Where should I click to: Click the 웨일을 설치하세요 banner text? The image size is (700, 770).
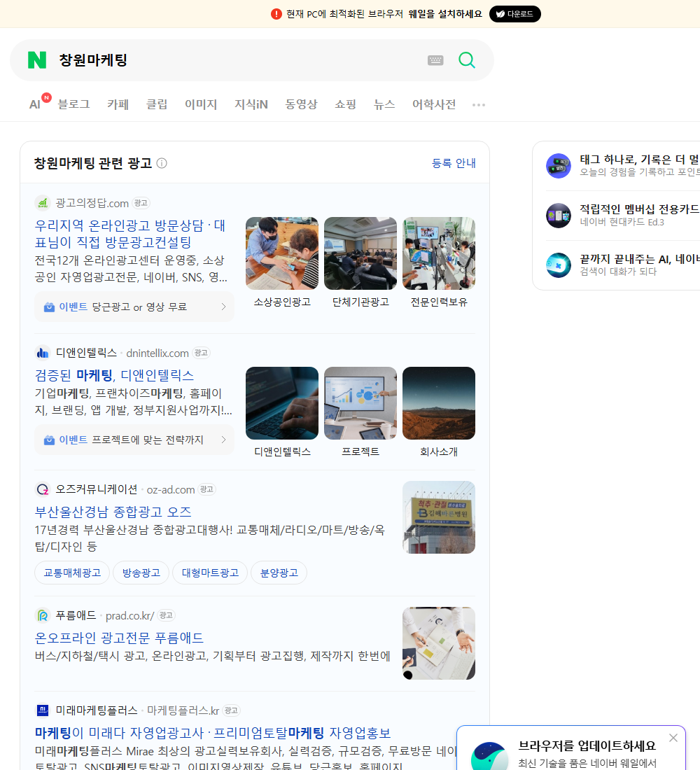tap(445, 14)
